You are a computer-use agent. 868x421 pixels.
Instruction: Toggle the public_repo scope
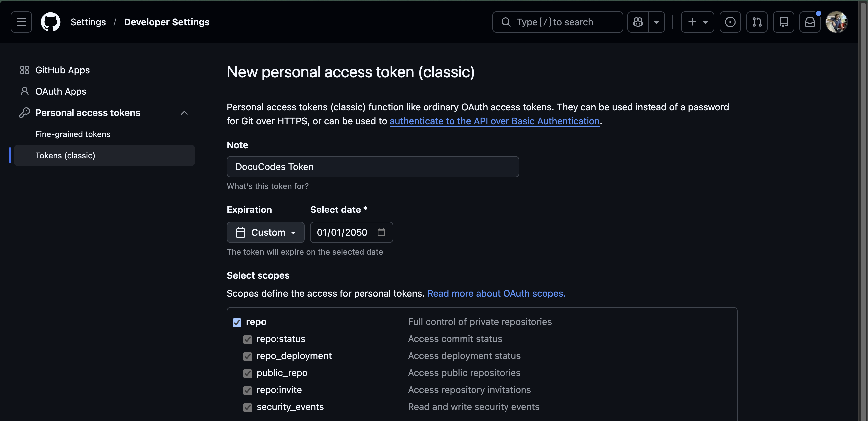[x=248, y=373]
